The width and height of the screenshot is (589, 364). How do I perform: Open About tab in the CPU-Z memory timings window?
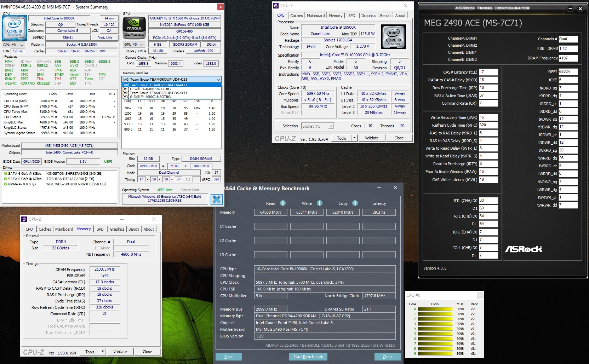[x=149, y=229]
